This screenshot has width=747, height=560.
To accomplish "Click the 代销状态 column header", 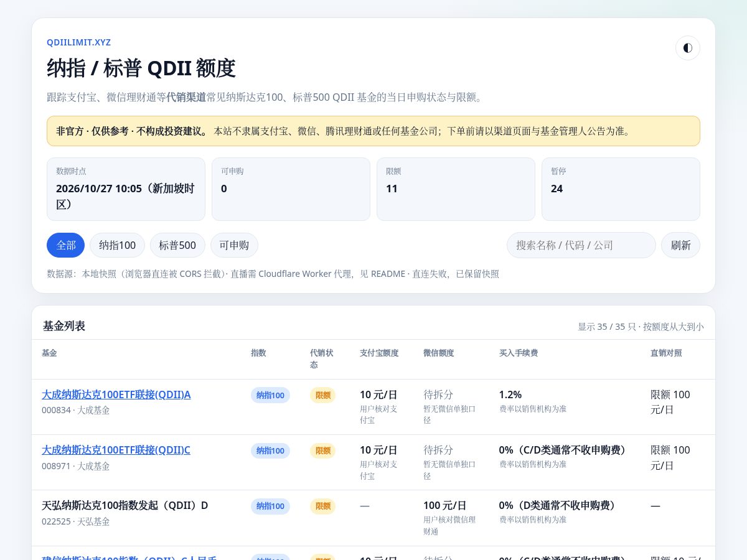I will point(322,359).
